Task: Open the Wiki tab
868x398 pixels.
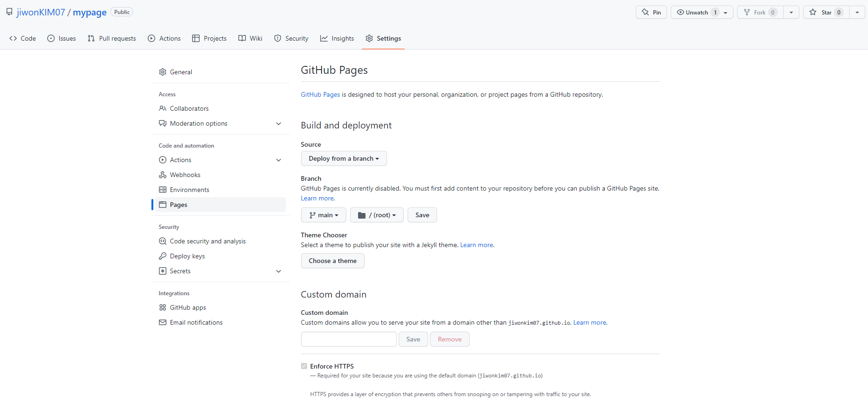Action: (x=250, y=38)
